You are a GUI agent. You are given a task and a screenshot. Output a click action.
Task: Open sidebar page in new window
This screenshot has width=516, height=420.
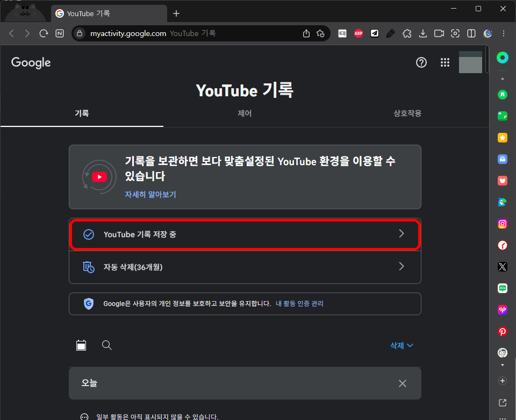[502, 402]
